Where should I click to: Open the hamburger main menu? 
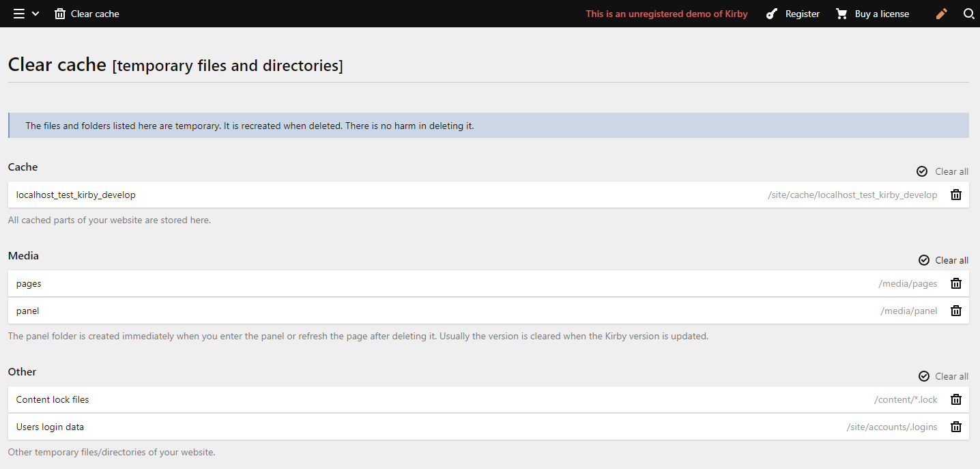coord(19,14)
